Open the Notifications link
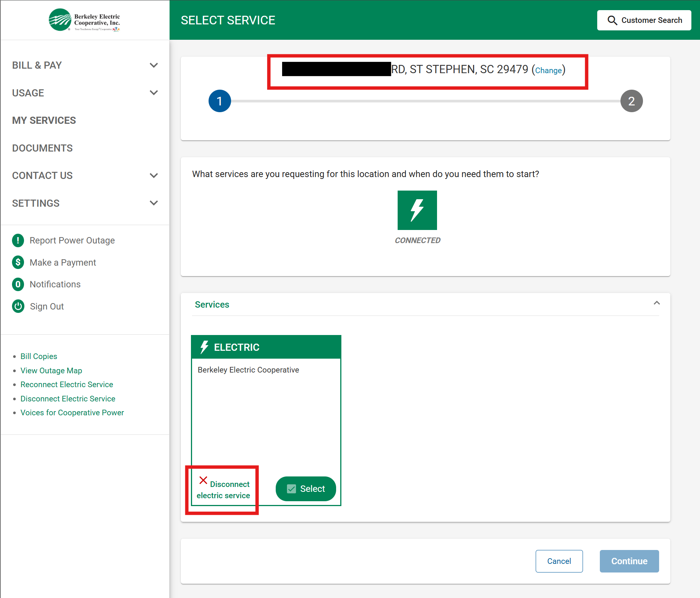 tap(55, 284)
